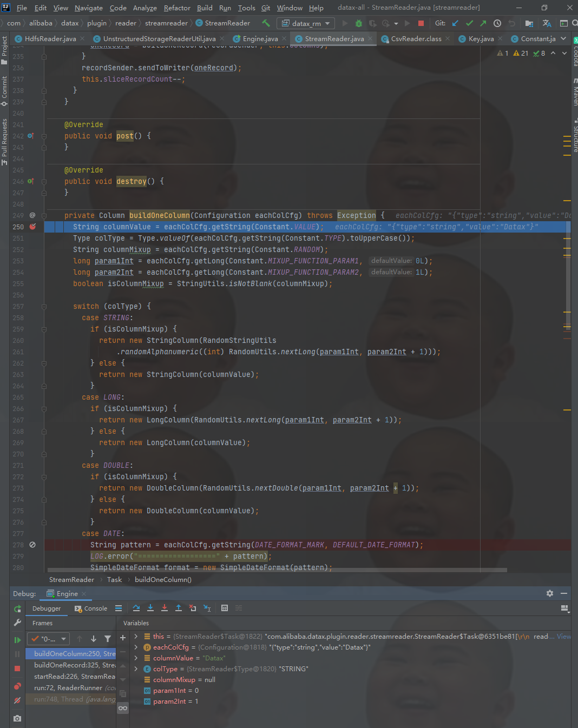The image size is (578, 728).
Task: Click Step Over debug icon
Action: 136,608
